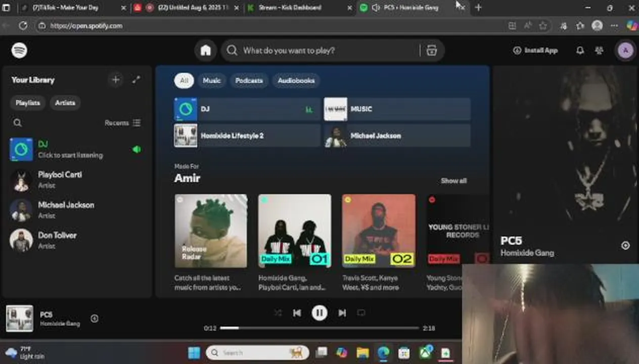This screenshot has height=364, width=639.
Task: Open the notifications bell
Action: coord(580,51)
